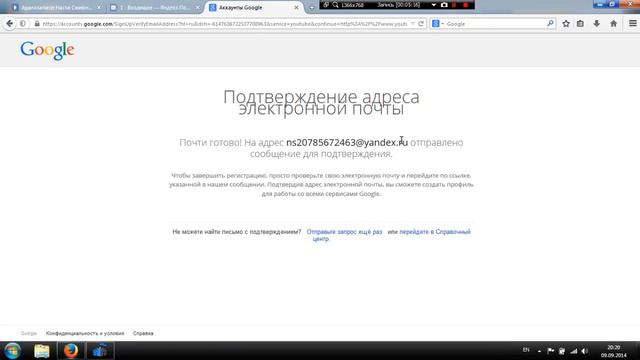Click the email address ns20785672463@yandex.ru
This screenshot has height=360, width=640.
pyautogui.click(x=347, y=142)
